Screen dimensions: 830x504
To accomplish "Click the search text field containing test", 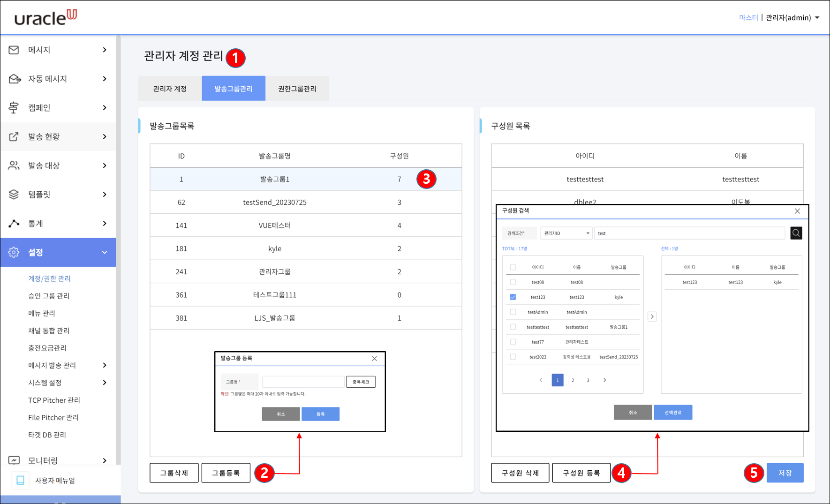I will [690, 233].
